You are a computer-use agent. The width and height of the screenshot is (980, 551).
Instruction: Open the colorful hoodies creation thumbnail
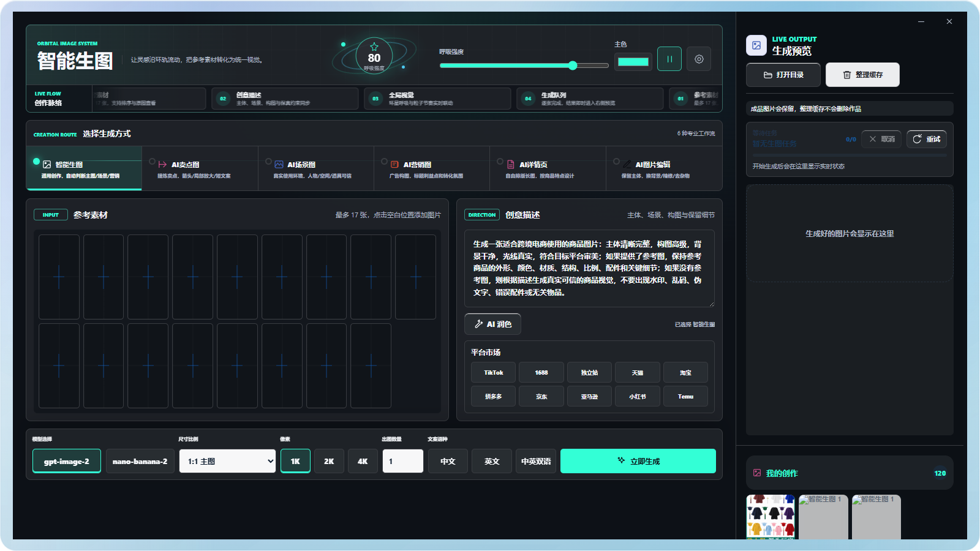tap(771, 517)
